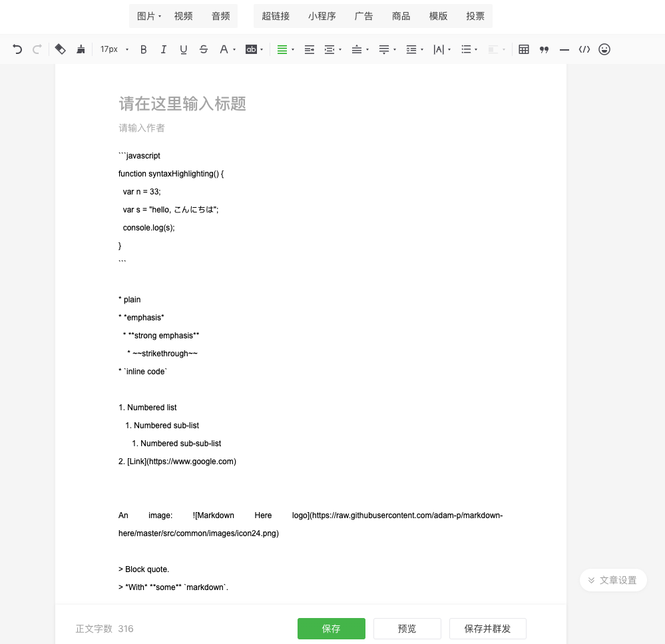Expand the list style dropdown arrow
Screen dimensions: 665x644
[x=476, y=50]
